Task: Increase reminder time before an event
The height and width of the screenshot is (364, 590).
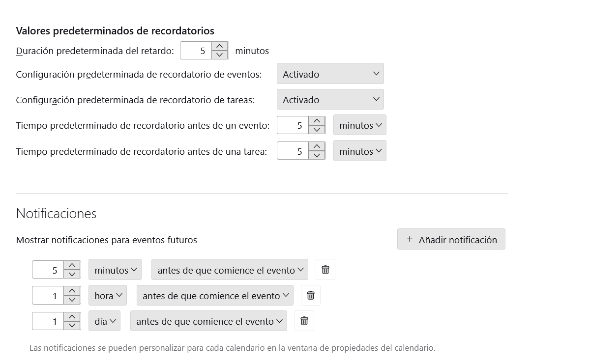Action: [317, 121]
